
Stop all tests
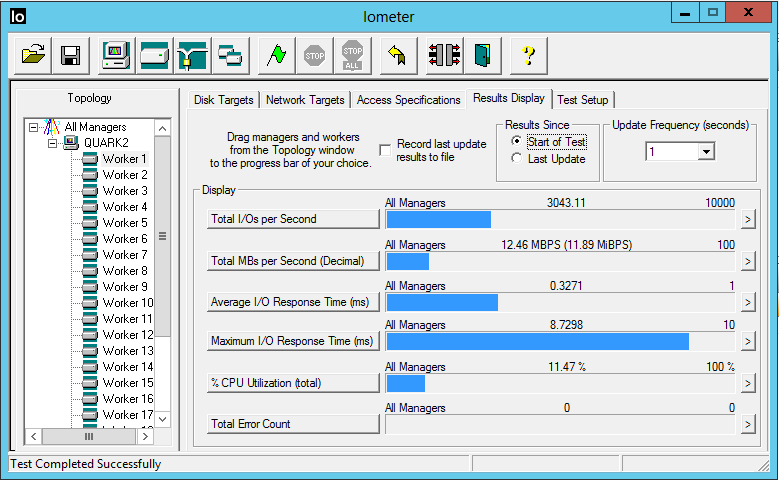click(353, 55)
